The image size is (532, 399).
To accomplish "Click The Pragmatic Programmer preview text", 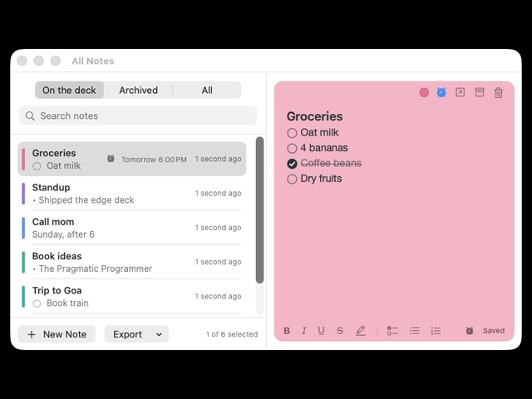I will pos(96,268).
